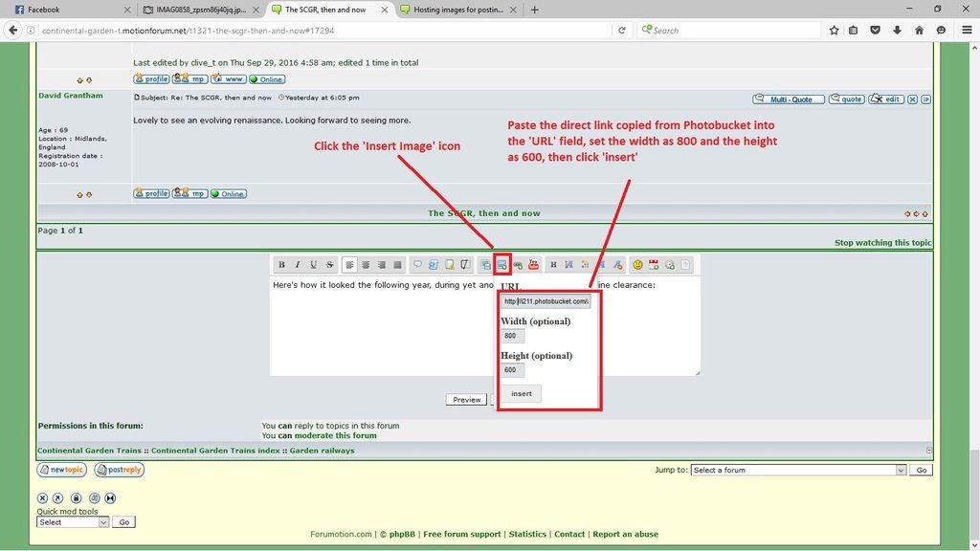
Task: Click the Host an image icon
Action: click(x=485, y=265)
